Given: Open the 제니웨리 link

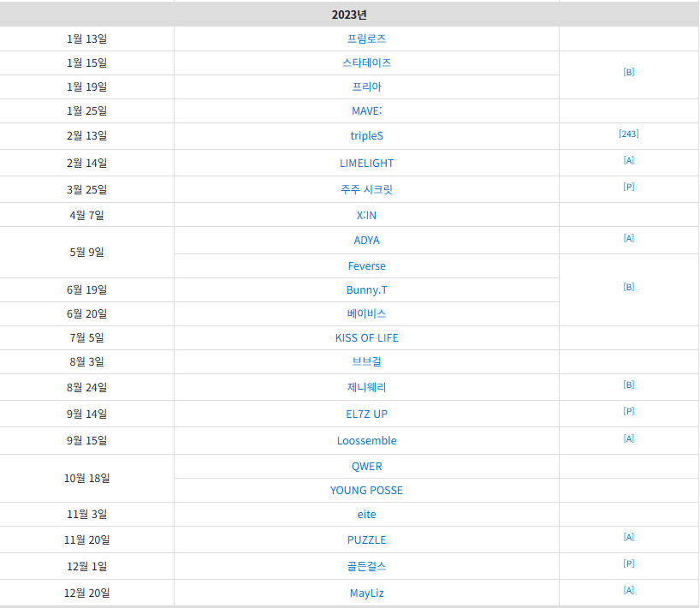Looking at the screenshot, I should 366,387.
